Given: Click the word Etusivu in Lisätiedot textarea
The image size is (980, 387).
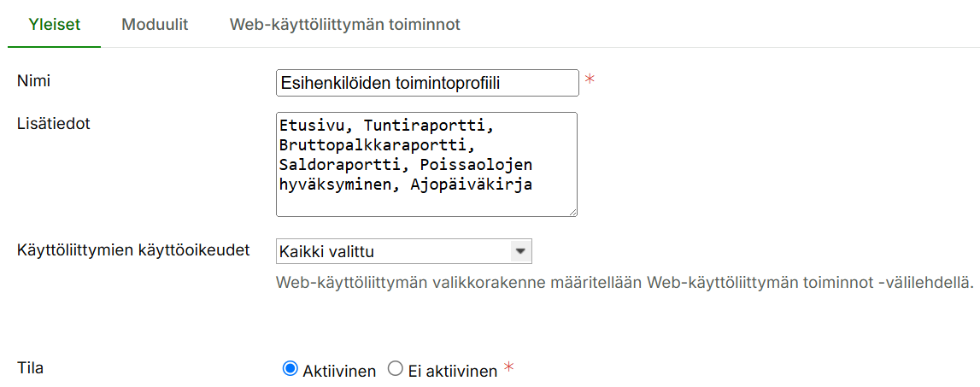Looking at the screenshot, I should 307,125.
